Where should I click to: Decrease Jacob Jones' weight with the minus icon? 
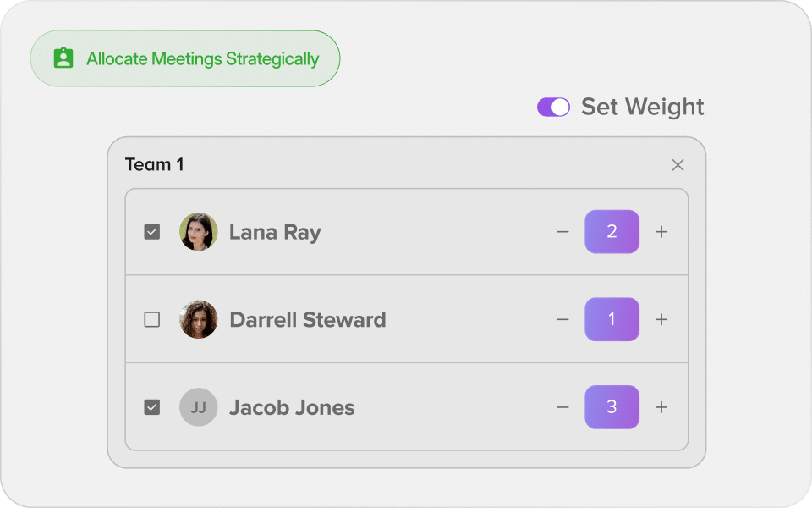563,407
